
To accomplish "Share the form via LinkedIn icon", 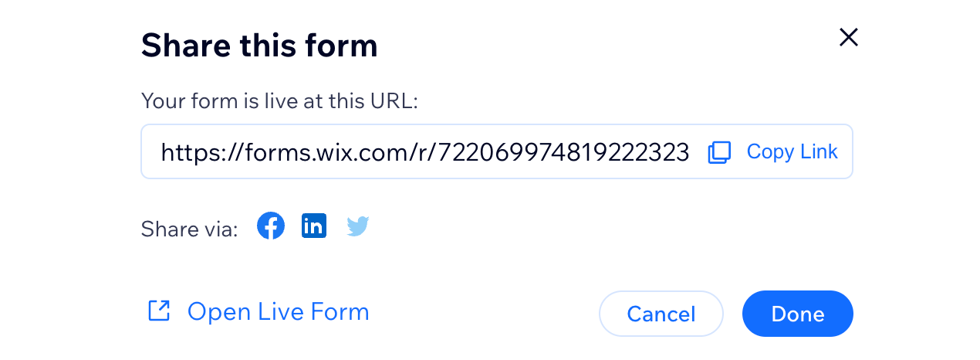I will pyautogui.click(x=314, y=226).
